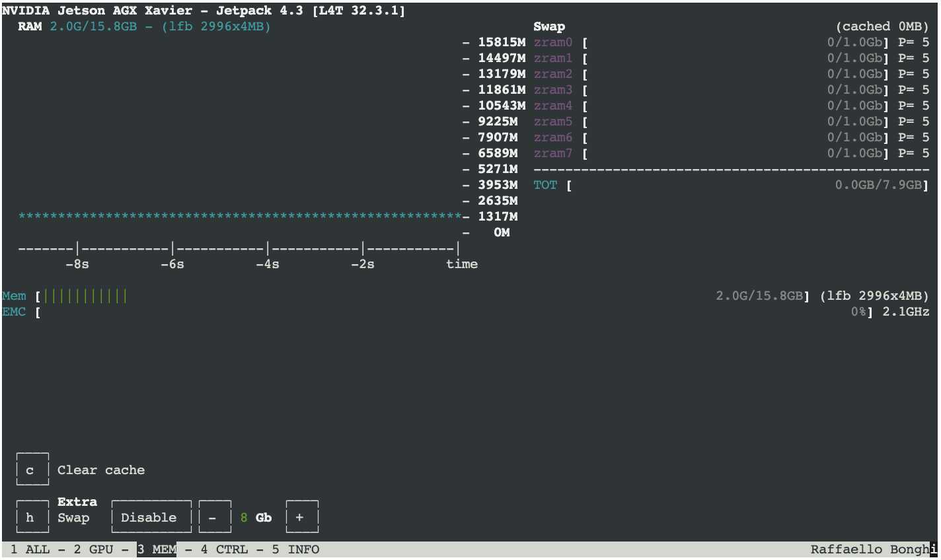Select the zram0 swap row
The width and height of the screenshot is (941, 560).
732,42
